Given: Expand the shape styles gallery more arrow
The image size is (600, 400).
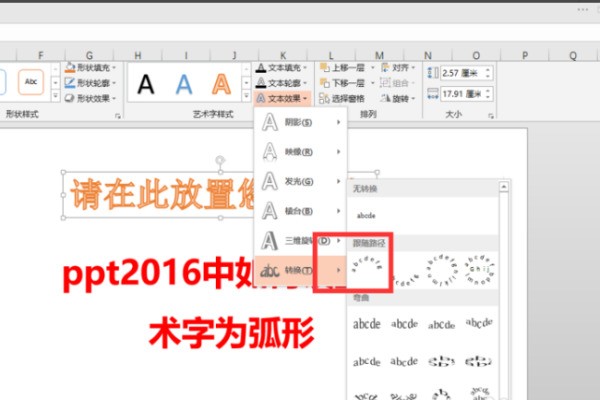Looking at the screenshot, I should click(x=55, y=96).
